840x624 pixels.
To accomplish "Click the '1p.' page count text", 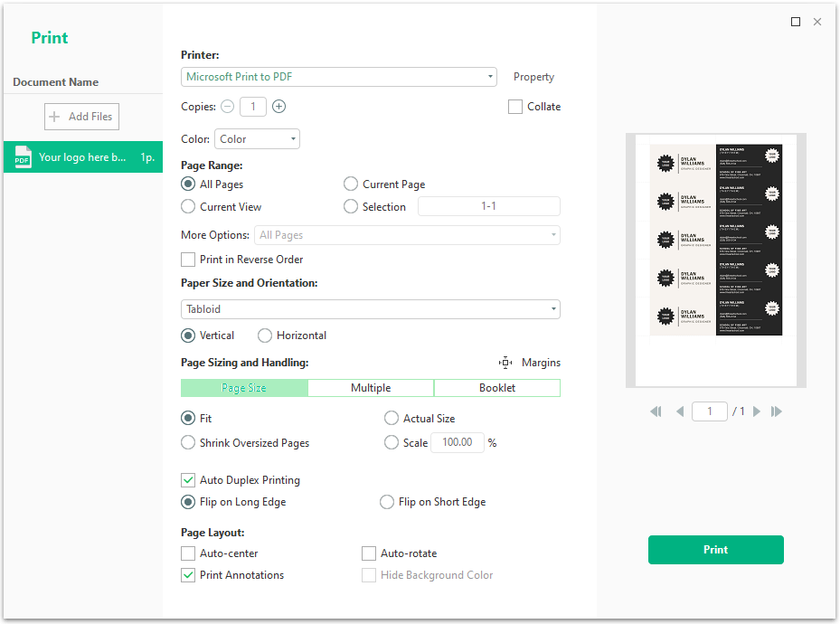I will coord(147,157).
